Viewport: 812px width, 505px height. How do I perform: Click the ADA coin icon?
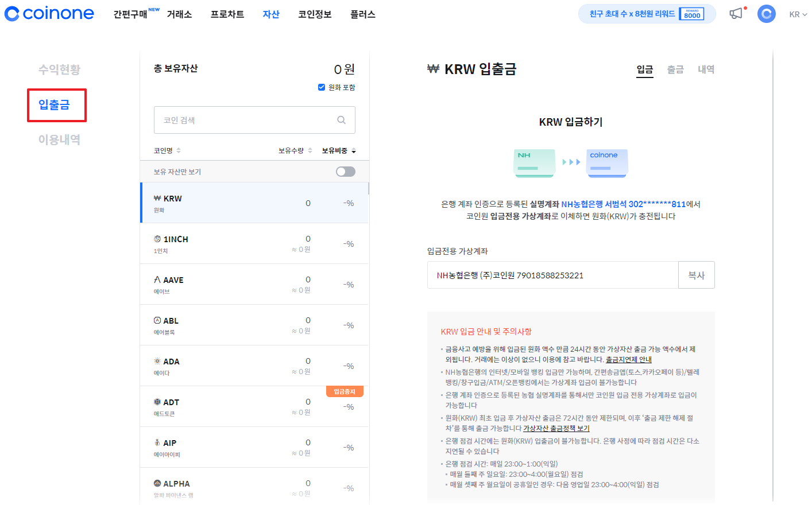[157, 361]
